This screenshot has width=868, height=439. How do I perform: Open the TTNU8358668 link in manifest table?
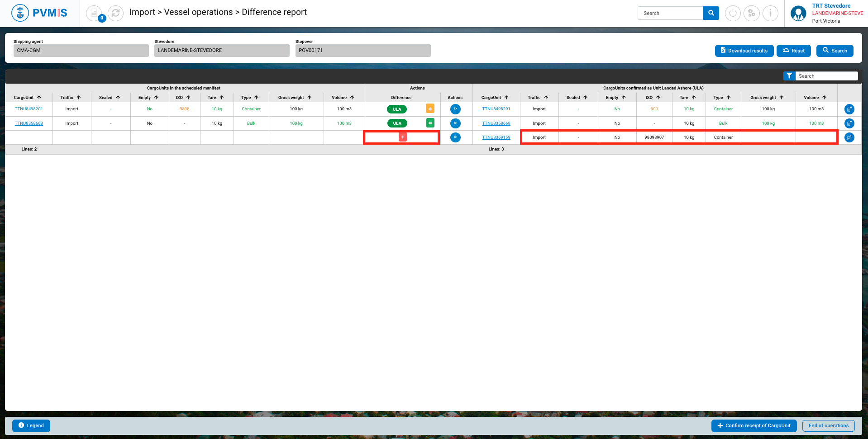(x=29, y=123)
